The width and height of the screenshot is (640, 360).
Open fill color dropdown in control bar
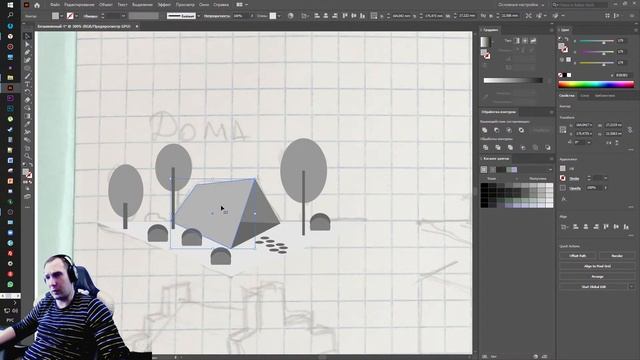(x=61, y=16)
